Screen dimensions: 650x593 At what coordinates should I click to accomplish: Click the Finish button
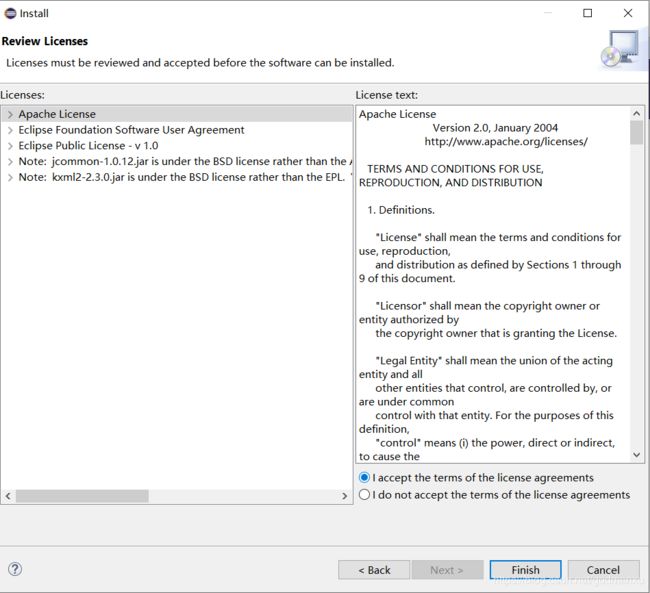[525, 570]
